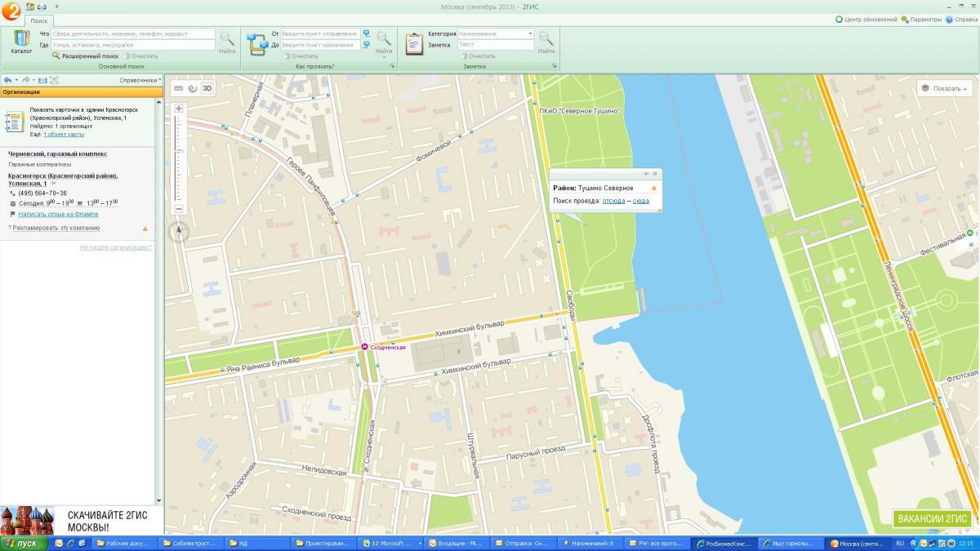Open the Каталог directory icon
The image size is (980, 551).
pyautogui.click(x=22, y=42)
